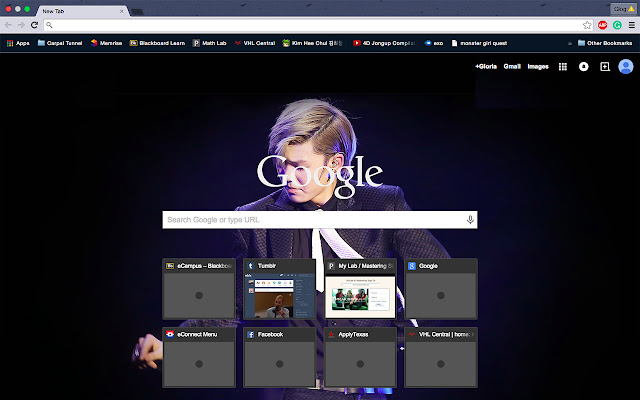Open the Math Lab bookmark
The width and height of the screenshot is (640, 400).
pyautogui.click(x=209, y=43)
